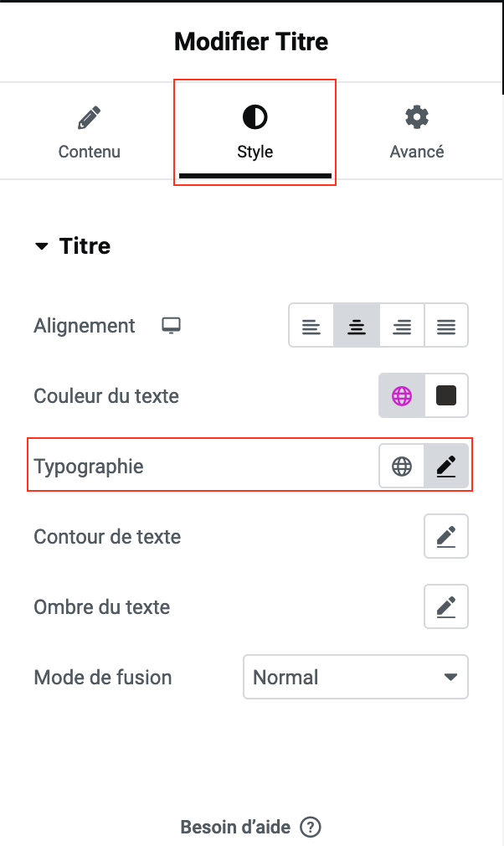Screen dimensions: 504x846
Task: Edit Typographie with pencil icon
Action: (446, 467)
